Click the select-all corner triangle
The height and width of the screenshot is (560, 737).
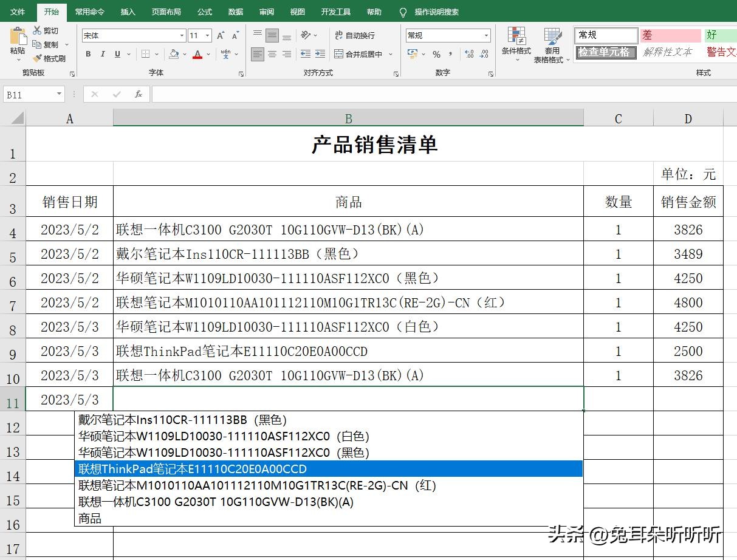[x=16, y=117]
